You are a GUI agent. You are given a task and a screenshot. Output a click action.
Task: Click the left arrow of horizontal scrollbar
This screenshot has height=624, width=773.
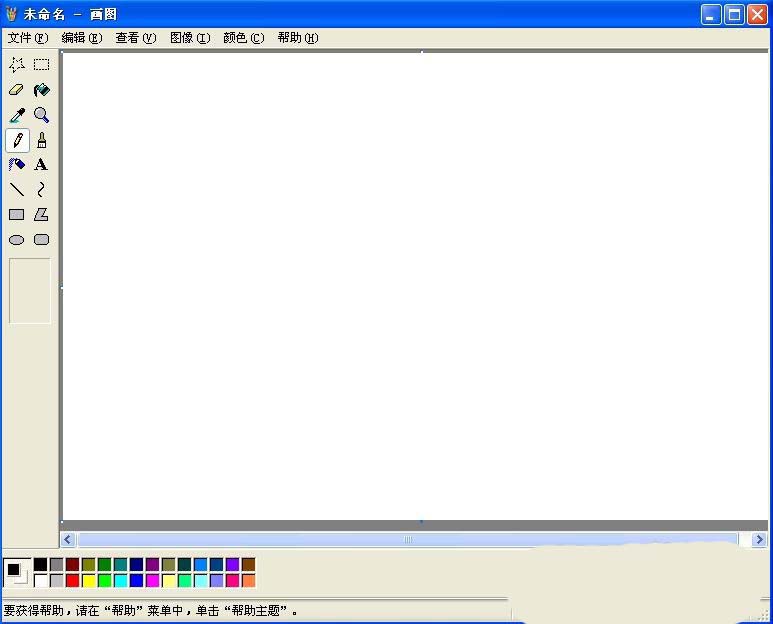point(68,540)
